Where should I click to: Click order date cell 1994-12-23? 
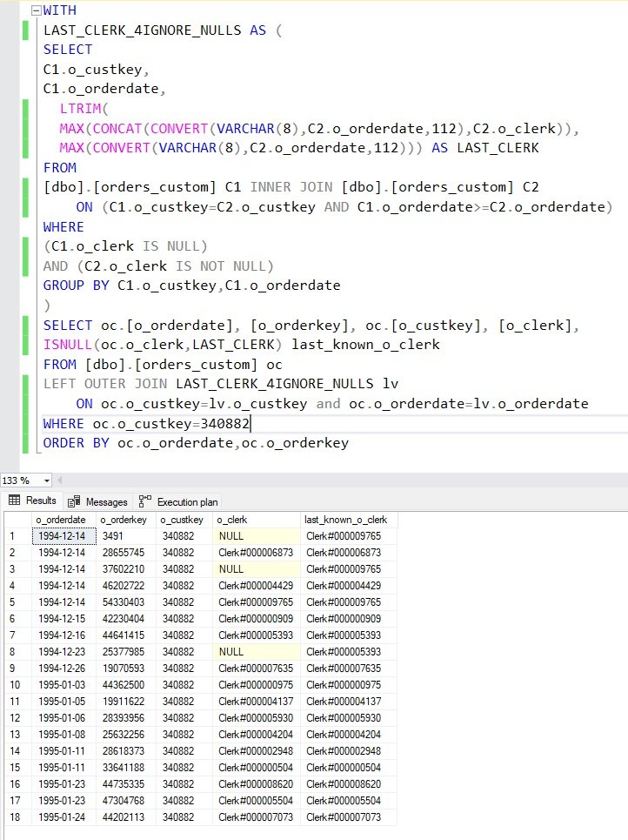[x=63, y=651]
